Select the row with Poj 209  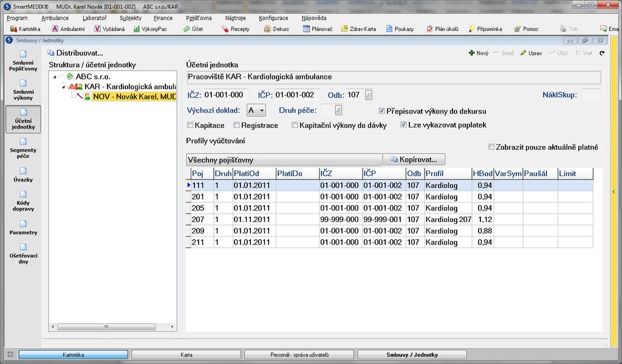click(x=389, y=231)
